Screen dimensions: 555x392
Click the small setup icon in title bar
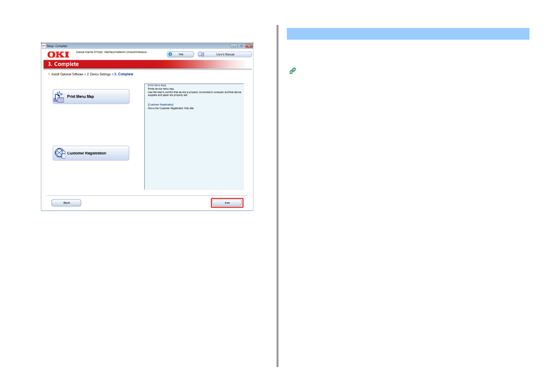click(x=44, y=46)
